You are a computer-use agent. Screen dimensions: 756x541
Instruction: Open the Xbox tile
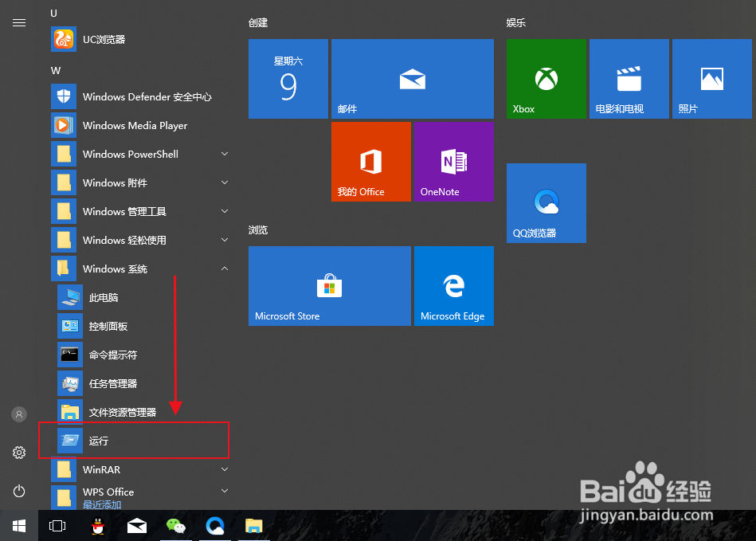point(546,79)
